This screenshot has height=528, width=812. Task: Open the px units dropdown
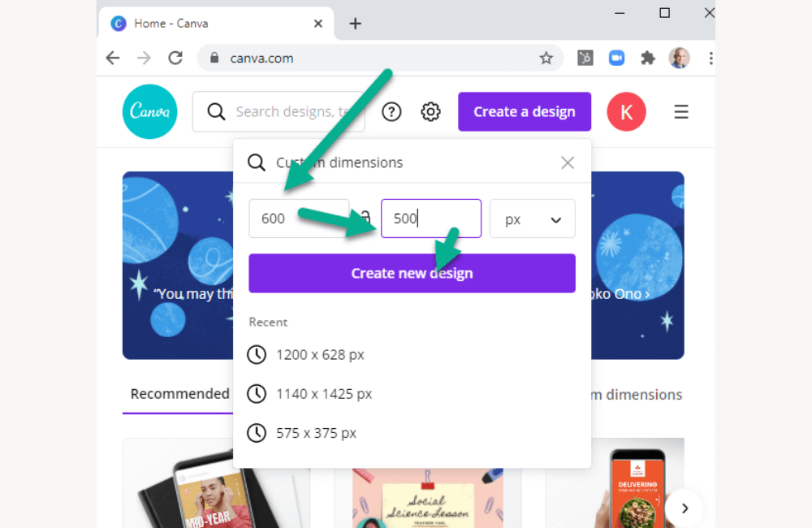click(533, 219)
